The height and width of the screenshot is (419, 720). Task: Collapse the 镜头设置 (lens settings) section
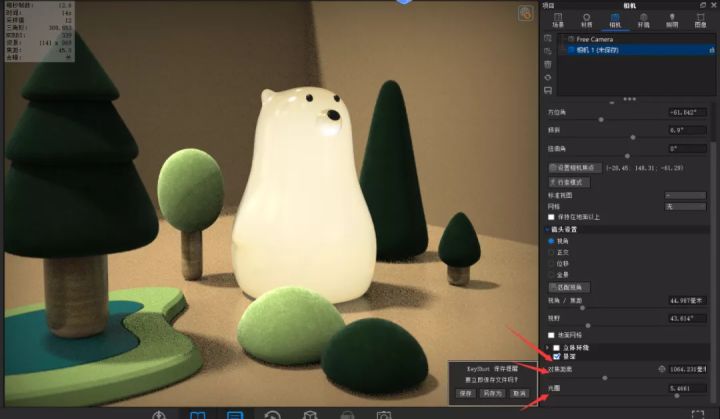coord(543,229)
